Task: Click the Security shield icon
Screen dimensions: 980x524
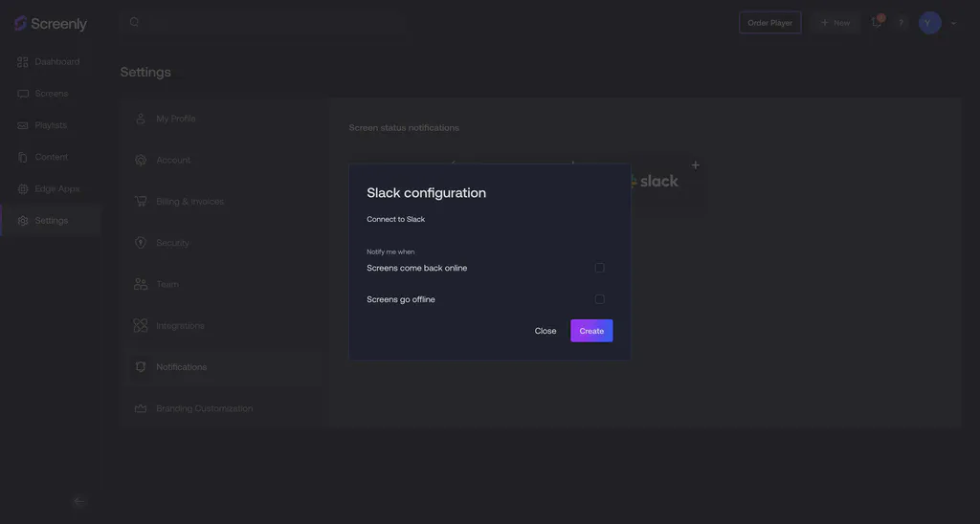Action: click(x=141, y=243)
